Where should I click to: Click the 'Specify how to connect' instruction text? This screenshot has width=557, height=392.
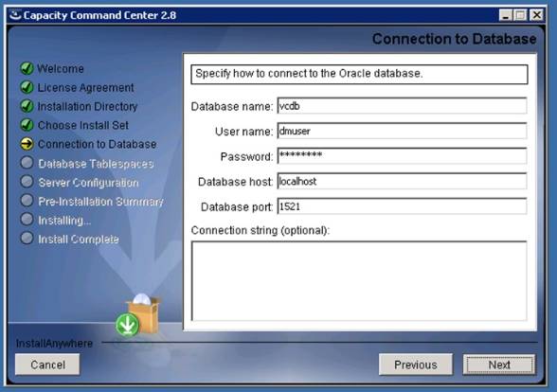[x=309, y=74]
